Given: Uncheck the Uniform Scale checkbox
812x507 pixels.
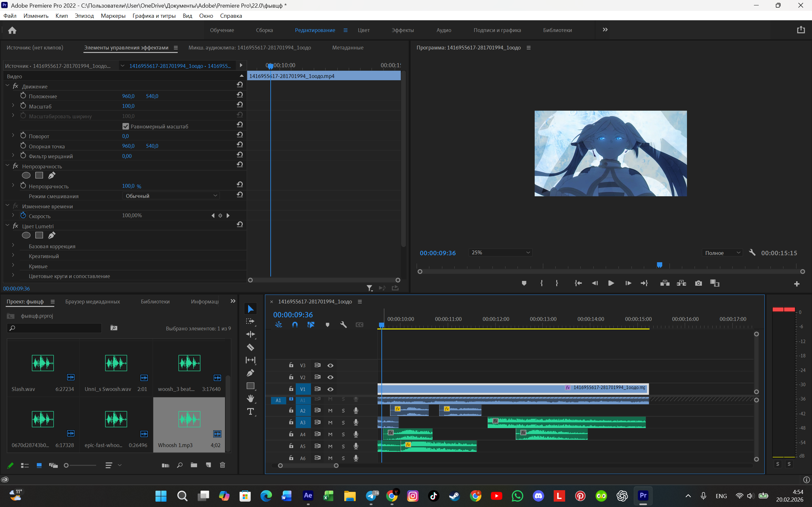Looking at the screenshot, I should pyautogui.click(x=126, y=127).
